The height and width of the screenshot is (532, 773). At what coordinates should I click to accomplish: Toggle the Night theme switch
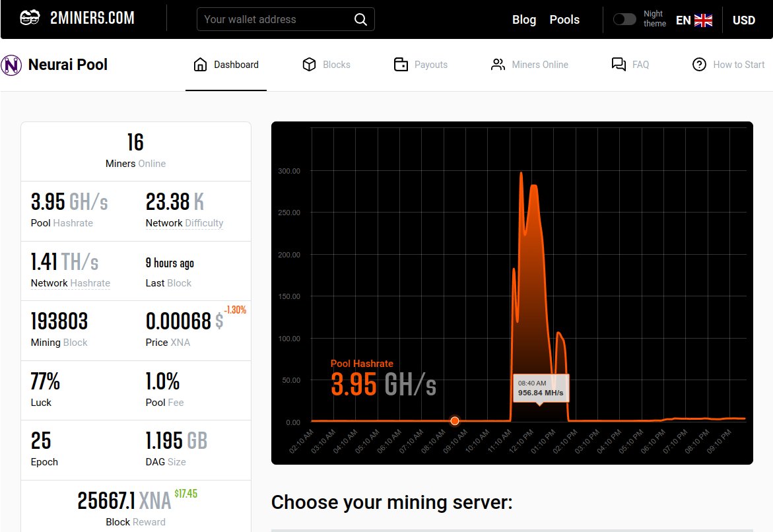(624, 19)
